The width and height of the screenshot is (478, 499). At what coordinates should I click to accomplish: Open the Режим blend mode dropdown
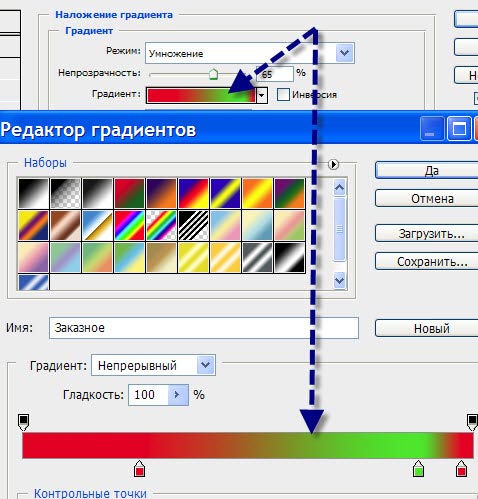pyautogui.click(x=345, y=53)
